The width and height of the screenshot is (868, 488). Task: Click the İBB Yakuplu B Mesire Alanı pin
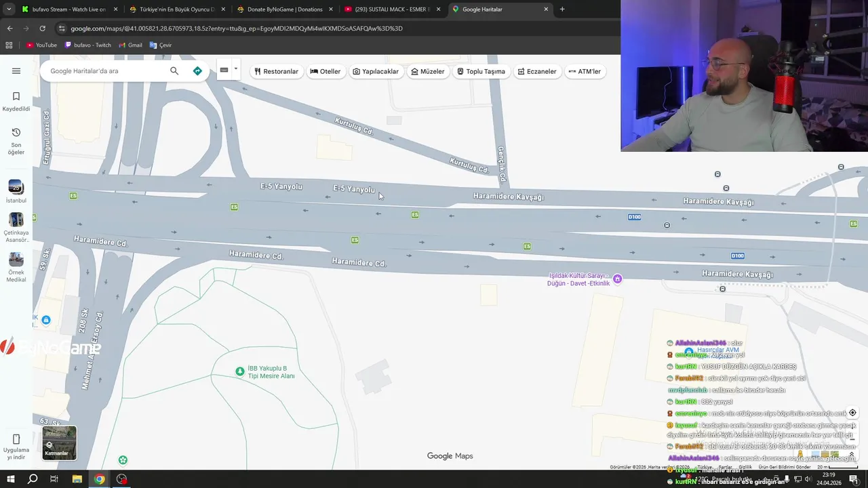[x=239, y=371]
